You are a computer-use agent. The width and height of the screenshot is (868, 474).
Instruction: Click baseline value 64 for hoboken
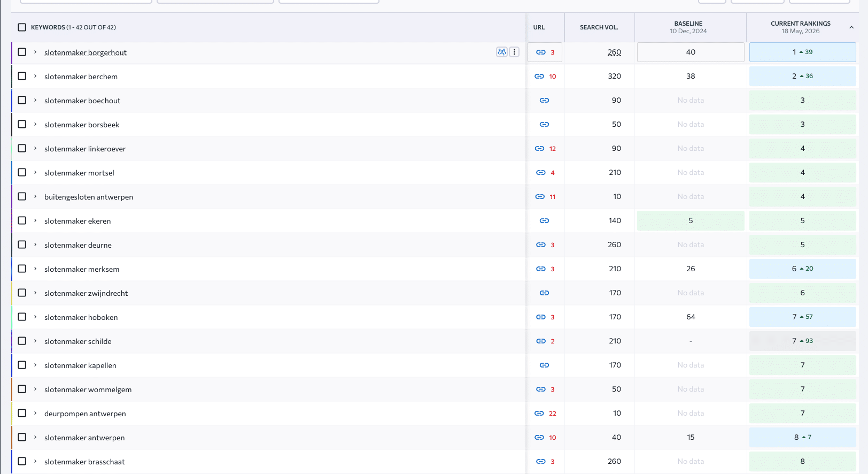tap(691, 317)
